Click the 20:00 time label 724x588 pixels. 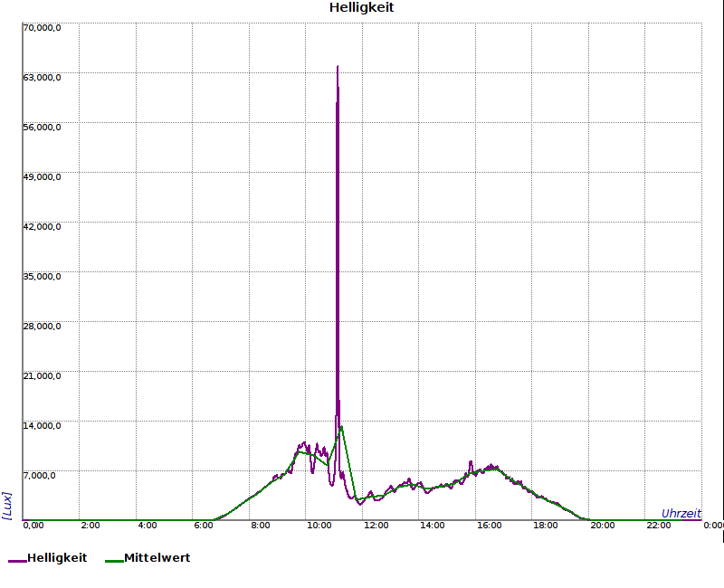603,526
